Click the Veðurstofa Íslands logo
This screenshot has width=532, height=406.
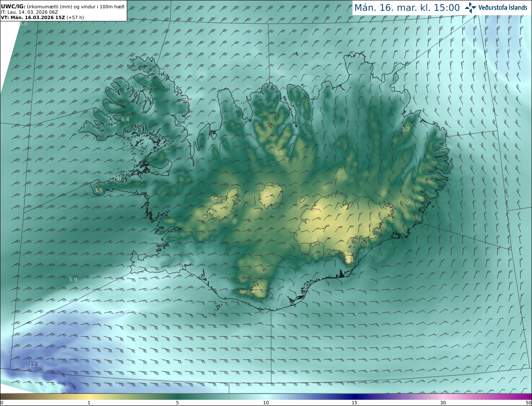point(496,7)
